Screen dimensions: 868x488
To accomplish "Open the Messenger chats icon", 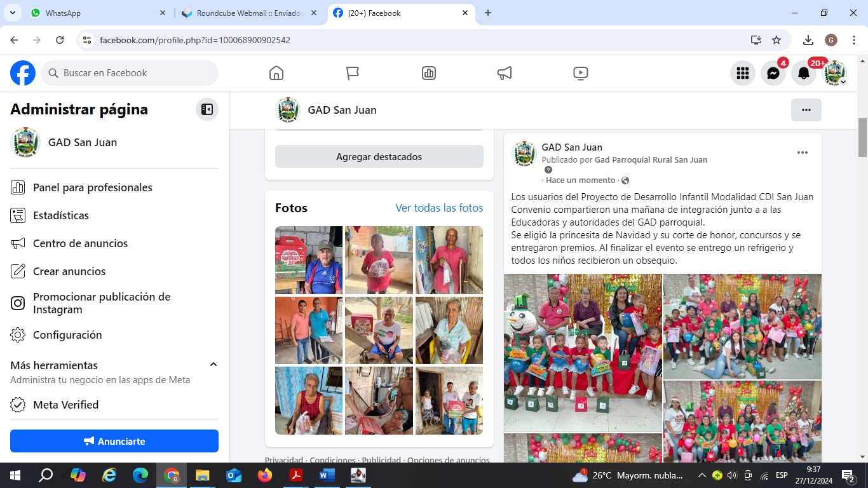I will [773, 73].
